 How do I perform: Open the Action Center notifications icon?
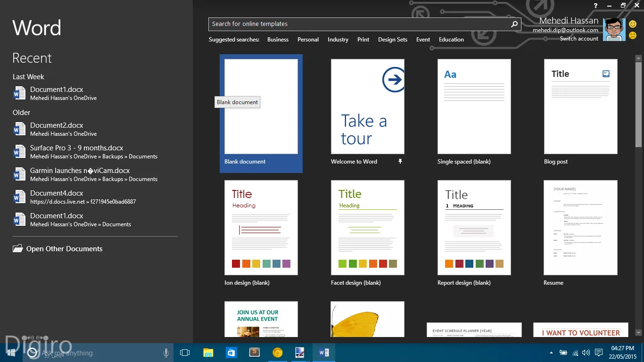tap(599, 353)
